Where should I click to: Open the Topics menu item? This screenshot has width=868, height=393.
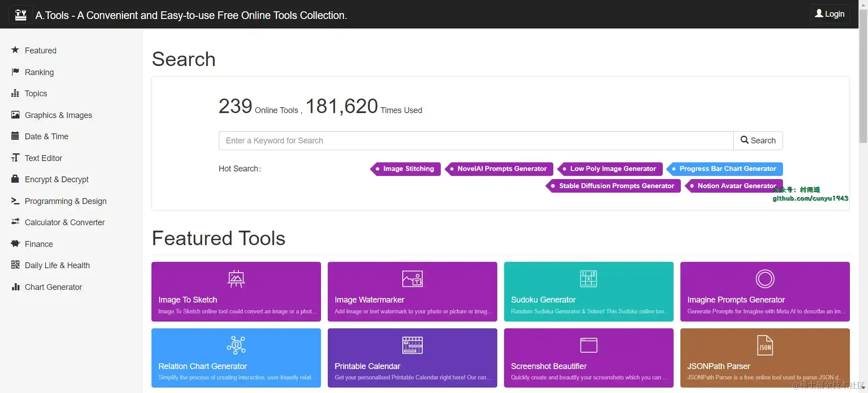tap(36, 93)
